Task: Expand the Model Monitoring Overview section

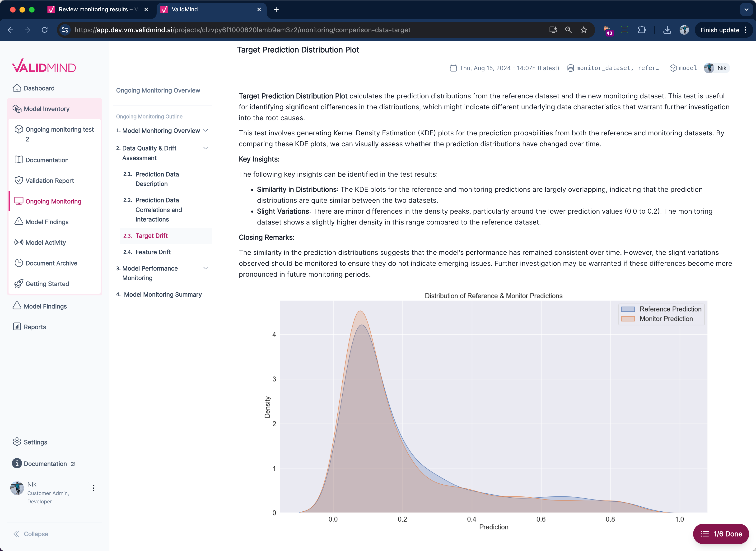Action: coord(206,130)
